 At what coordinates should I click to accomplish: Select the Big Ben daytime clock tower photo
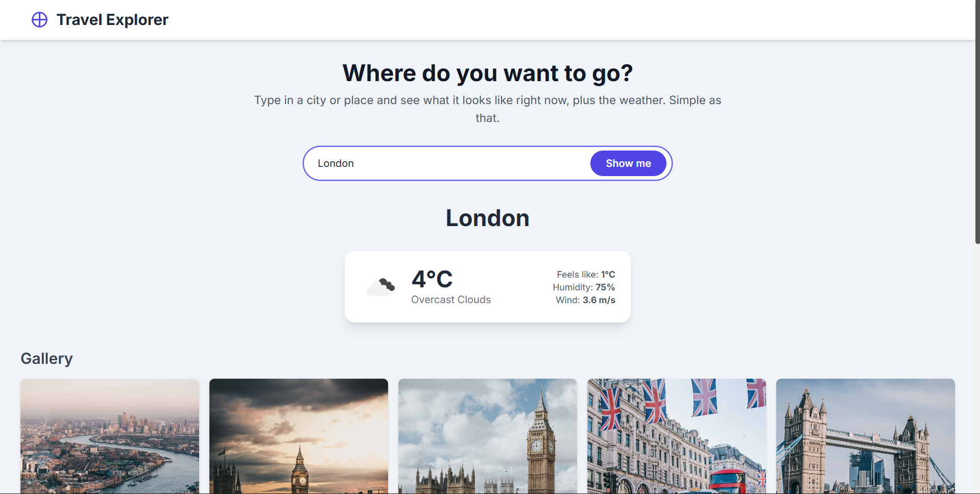487,436
